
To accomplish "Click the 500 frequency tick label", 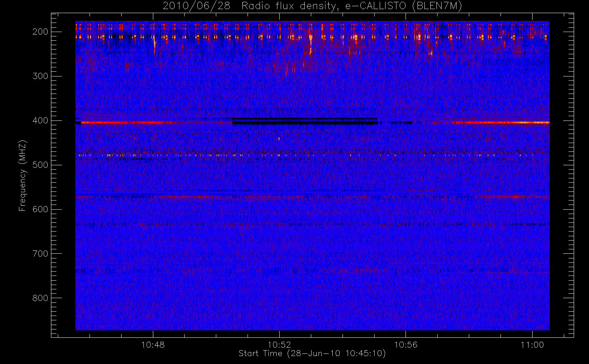I will click(40, 165).
